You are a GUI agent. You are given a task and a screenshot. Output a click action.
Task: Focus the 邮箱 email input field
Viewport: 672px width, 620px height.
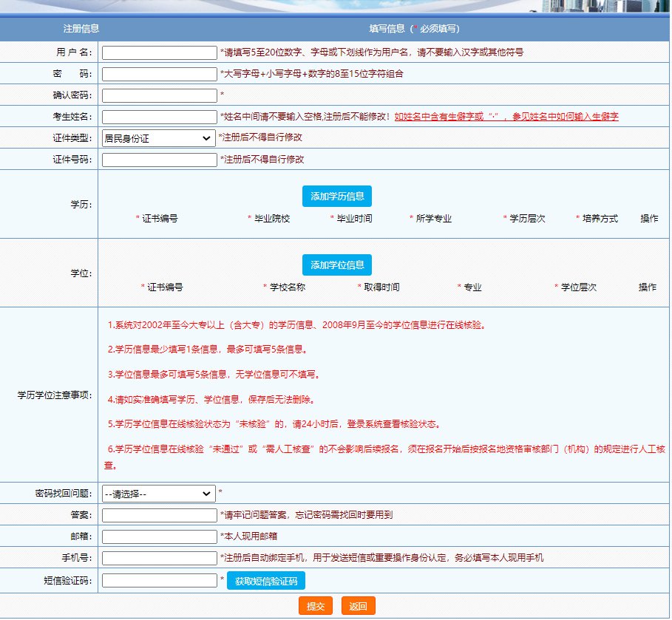(159, 536)
